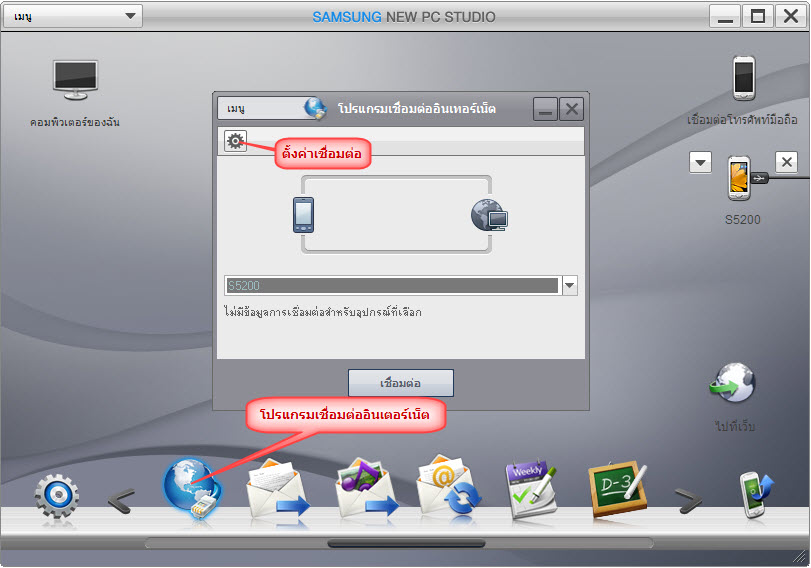Screen dimensions: 811x568
Task: Minimize the Samsung New PC Studio window
Action: pos(725,17)
